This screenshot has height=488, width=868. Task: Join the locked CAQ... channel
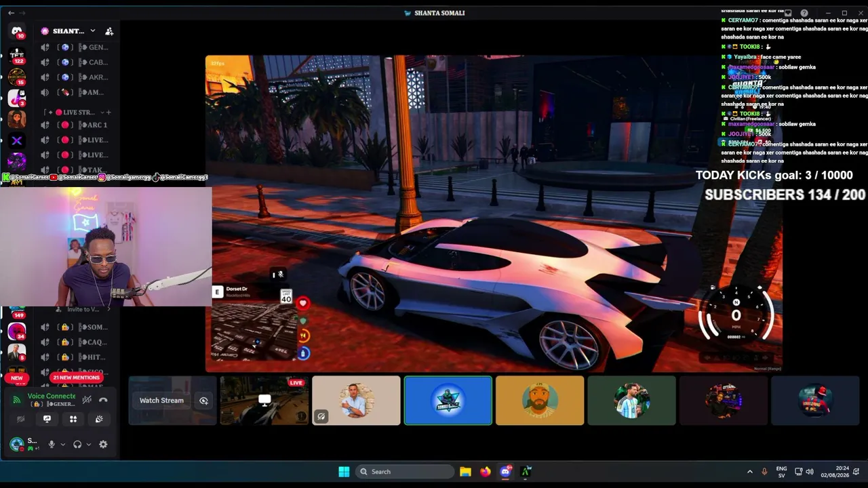pos(75,342)
